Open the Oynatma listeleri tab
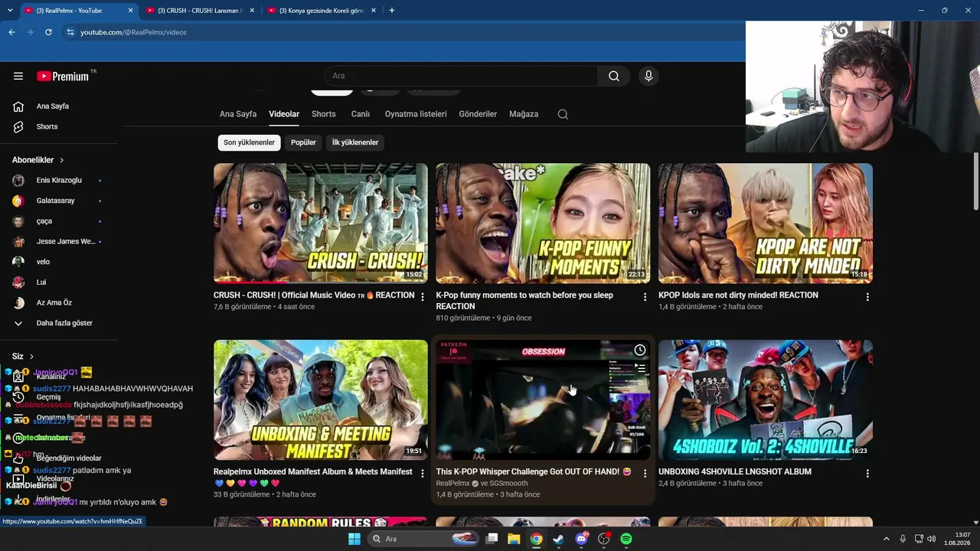The image size is (980, 551). click(416, 114)
